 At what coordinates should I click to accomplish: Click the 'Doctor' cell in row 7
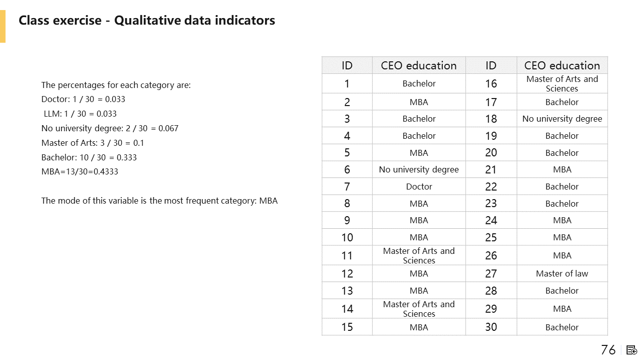[419, 187]
